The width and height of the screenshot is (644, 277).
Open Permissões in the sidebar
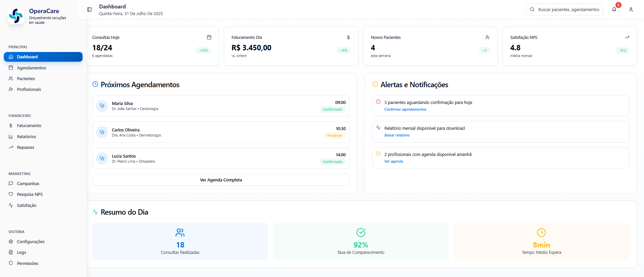pyautogui.click(x=43, y=263)
